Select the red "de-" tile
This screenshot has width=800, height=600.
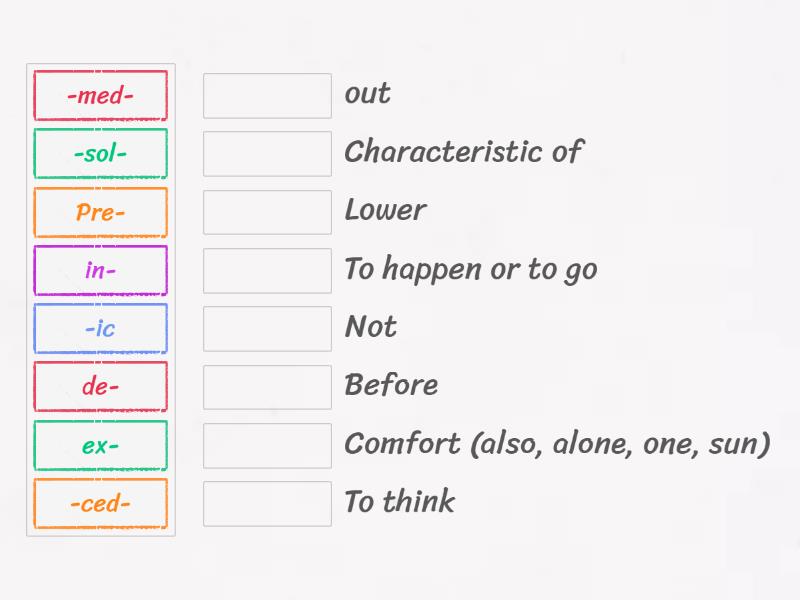(100, 387)
